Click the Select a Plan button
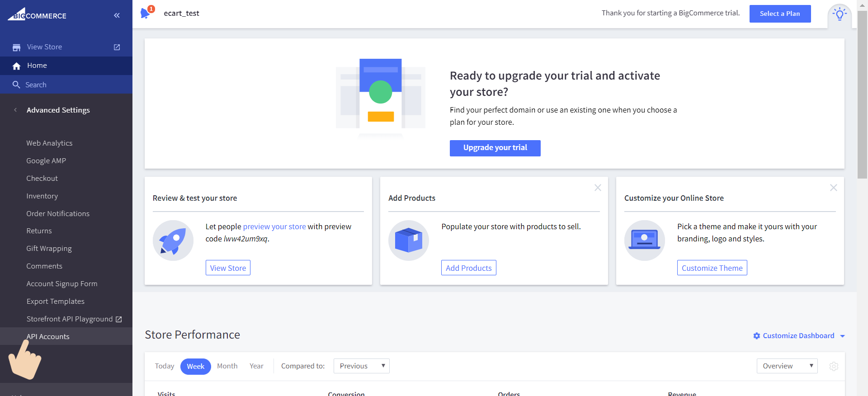868x396 pixels. [x=780, y=14]
